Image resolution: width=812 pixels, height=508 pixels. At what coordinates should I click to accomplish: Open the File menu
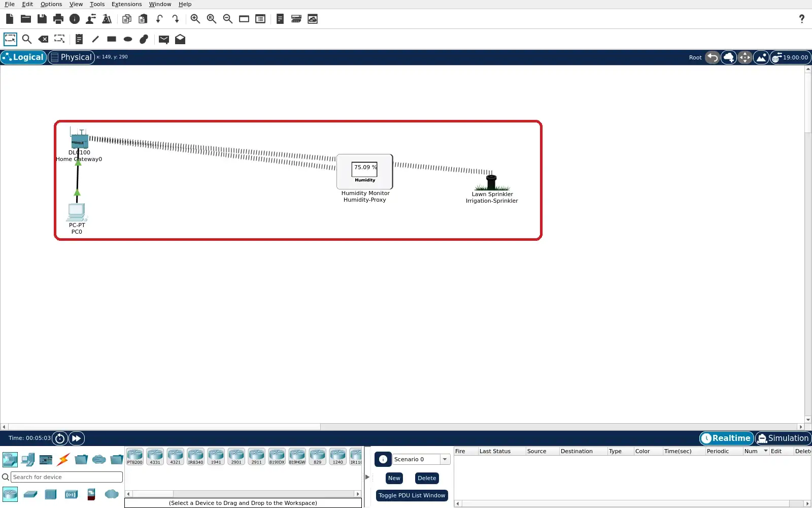pyautogui.click(x=10, y=4)
